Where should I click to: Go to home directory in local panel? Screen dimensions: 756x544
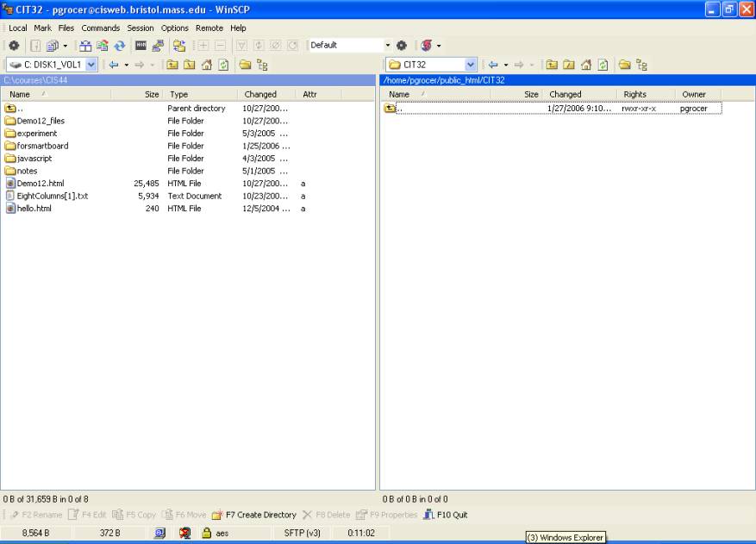point(206,65)
